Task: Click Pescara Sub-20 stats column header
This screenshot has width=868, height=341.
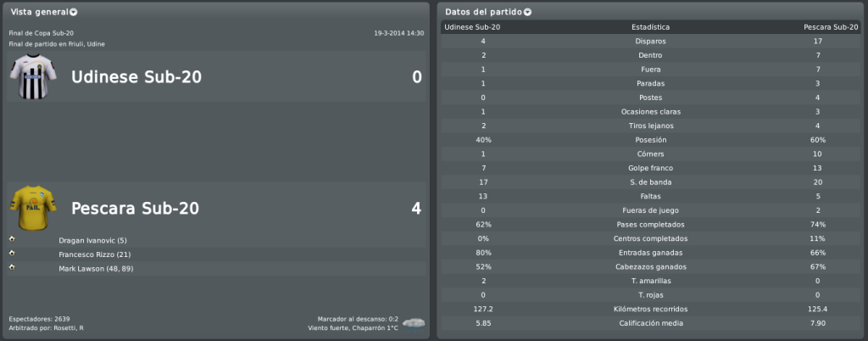Action: pyautogui.click(x=829, y=27)
